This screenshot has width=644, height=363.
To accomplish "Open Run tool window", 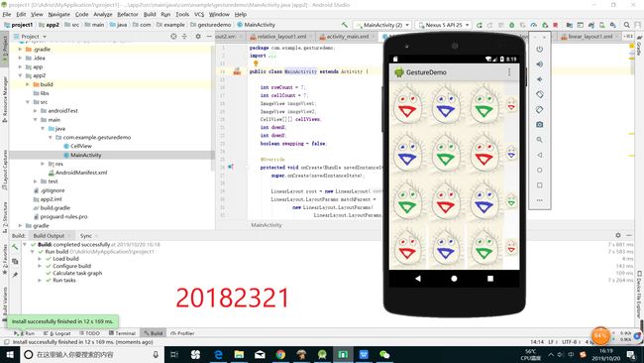I will (25, 333).
